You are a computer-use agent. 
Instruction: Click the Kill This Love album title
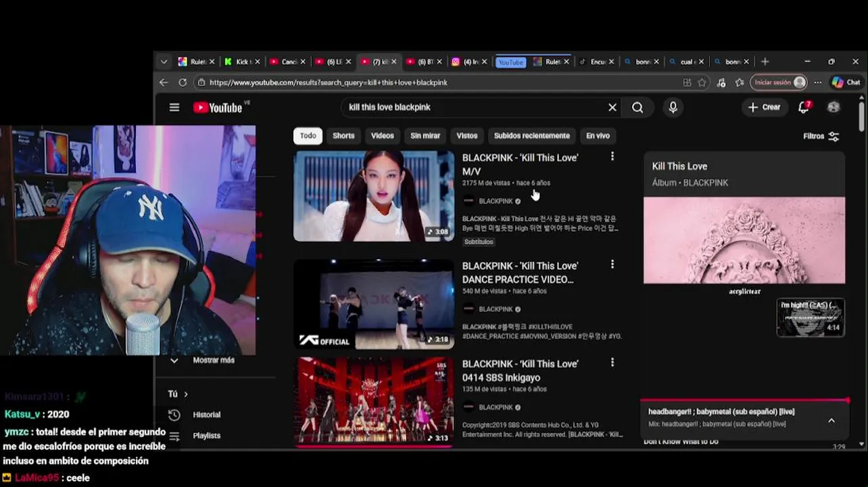click(x=679, y=166)
